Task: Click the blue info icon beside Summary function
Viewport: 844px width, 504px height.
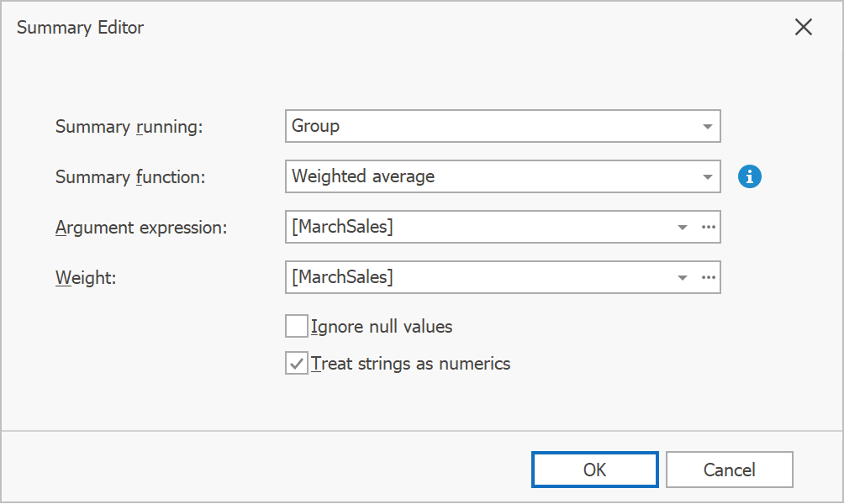Action: [x=750, y=176]
